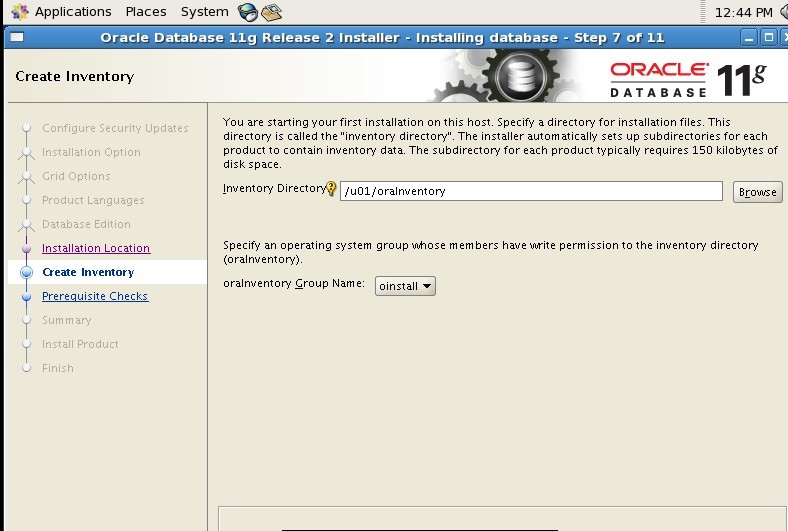Screen dimensions: 788x531
Task: Click the Create Inventory step bullet
Action: (27, 272)
